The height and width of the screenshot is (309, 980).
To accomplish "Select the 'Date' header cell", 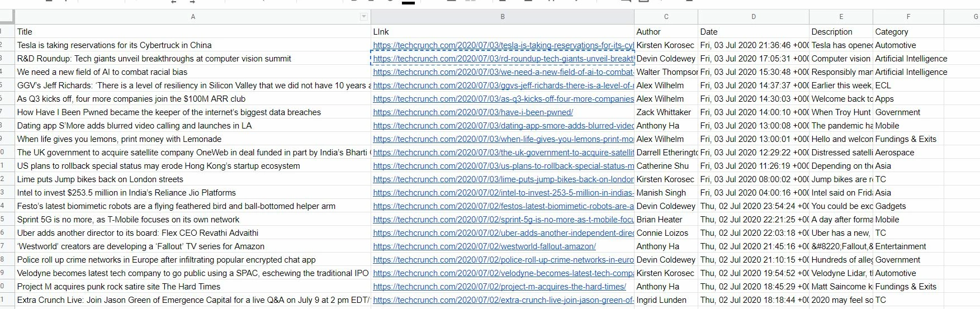I will pyautogui.click(x=754, y=32).
